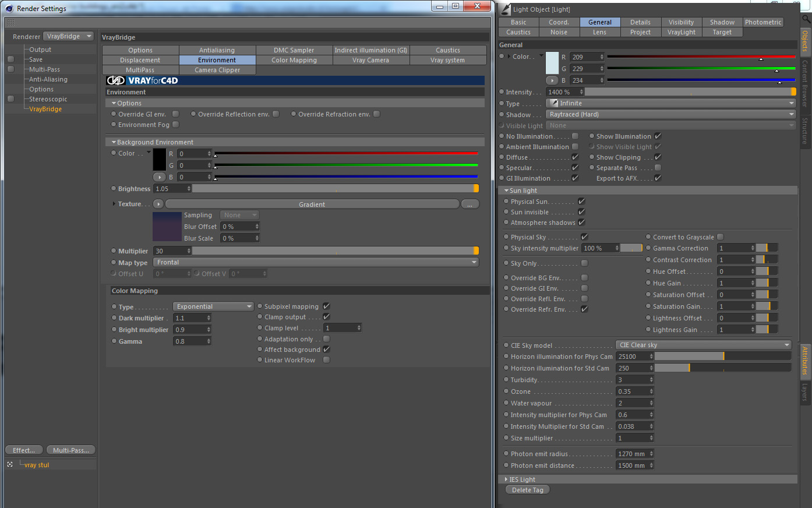Click the Texture arrow button beside Gradient
Image resolution: width=812 pixels, height=508 pixels.
point(158,204)
